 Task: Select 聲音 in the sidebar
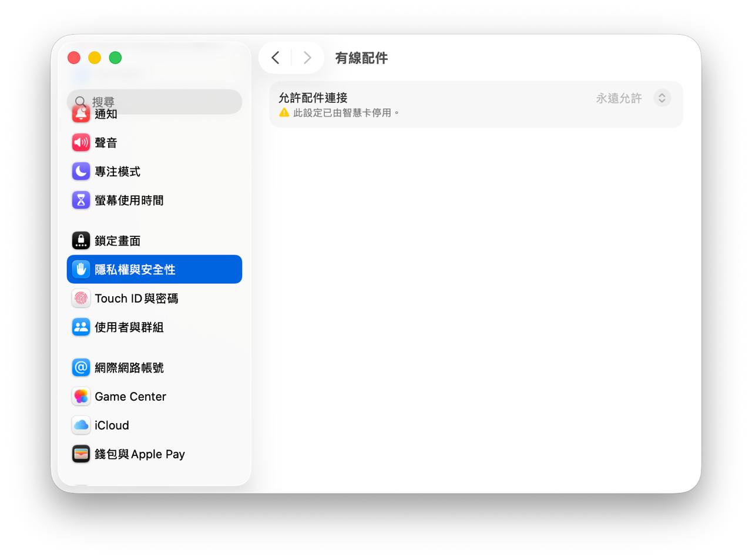155,142
